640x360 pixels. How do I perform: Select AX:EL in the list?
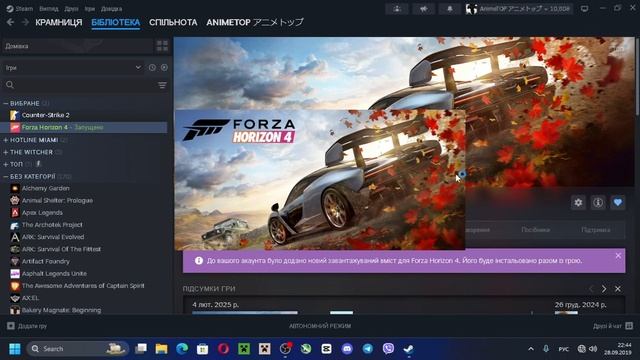30,298
